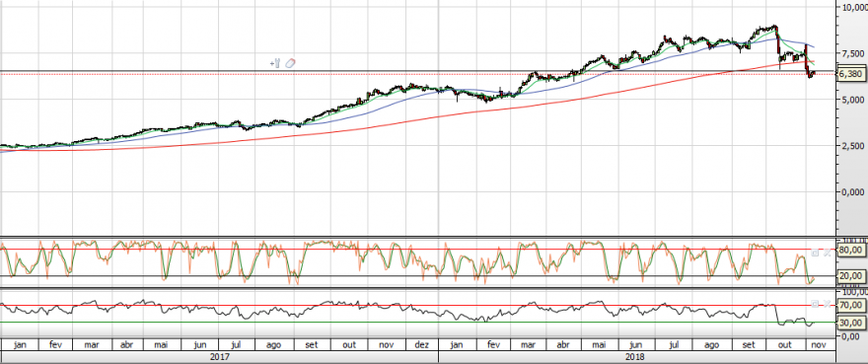Click the dez month label on time axis
This screenshot has height=364, width=868.
[x=422, y=344]
